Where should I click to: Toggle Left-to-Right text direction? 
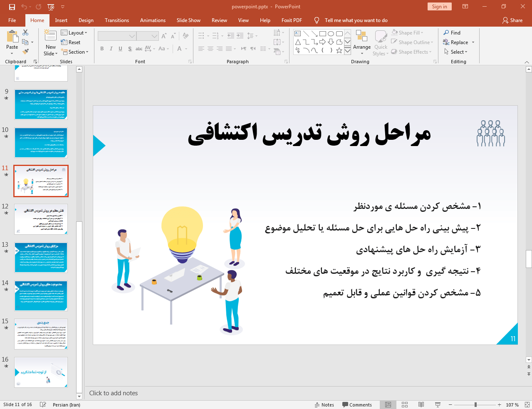tap(244, 49)
